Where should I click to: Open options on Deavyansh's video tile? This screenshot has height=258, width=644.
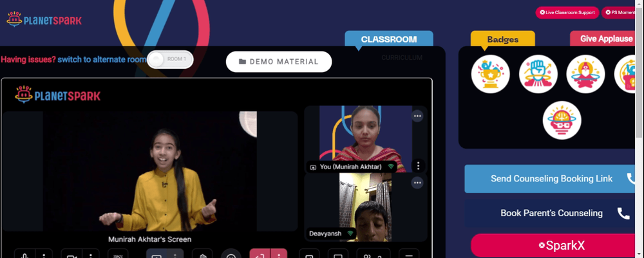[417, 183]
